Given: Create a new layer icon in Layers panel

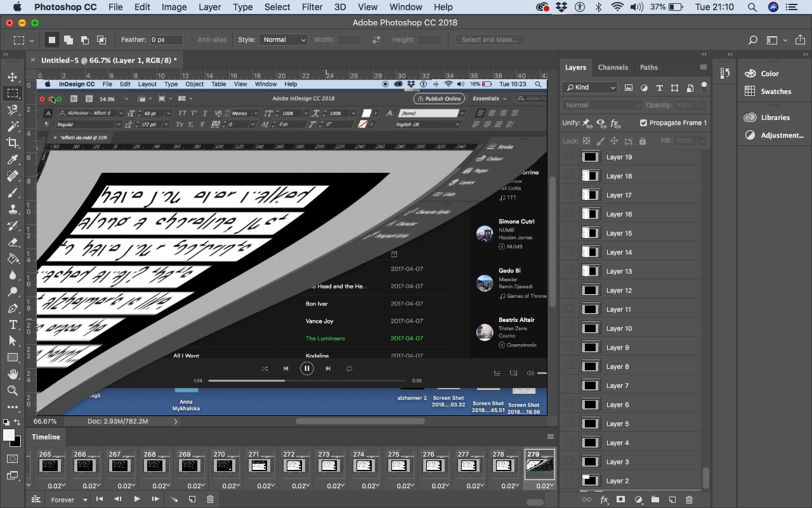Looking at the screenshot, I should (672, 500).
